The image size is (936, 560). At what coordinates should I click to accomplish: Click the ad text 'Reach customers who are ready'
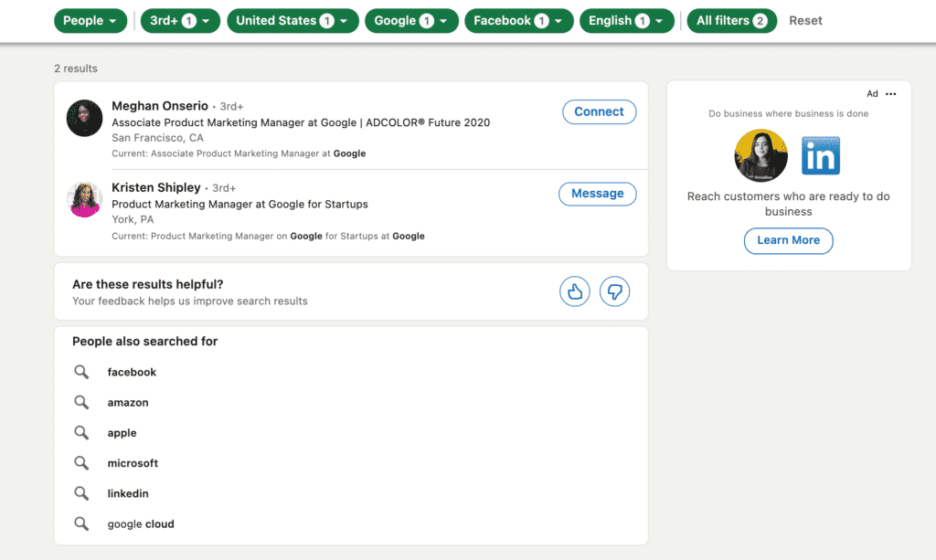[x=788, y=204]
